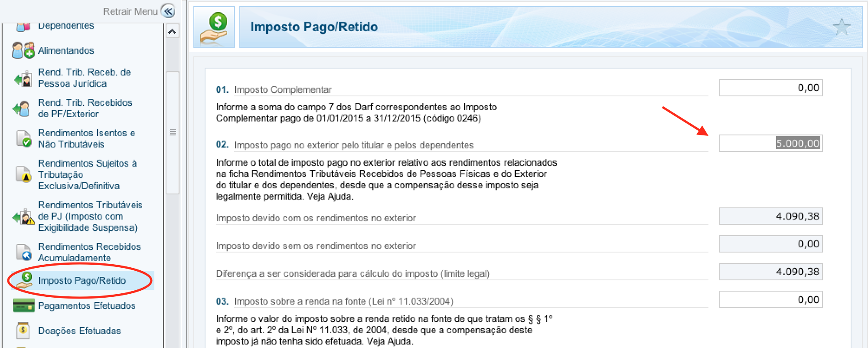868x348 pixels.
Task: Click the '03. Imposto sobre a renda na fonte' label
Action: (x=334, y=301)
